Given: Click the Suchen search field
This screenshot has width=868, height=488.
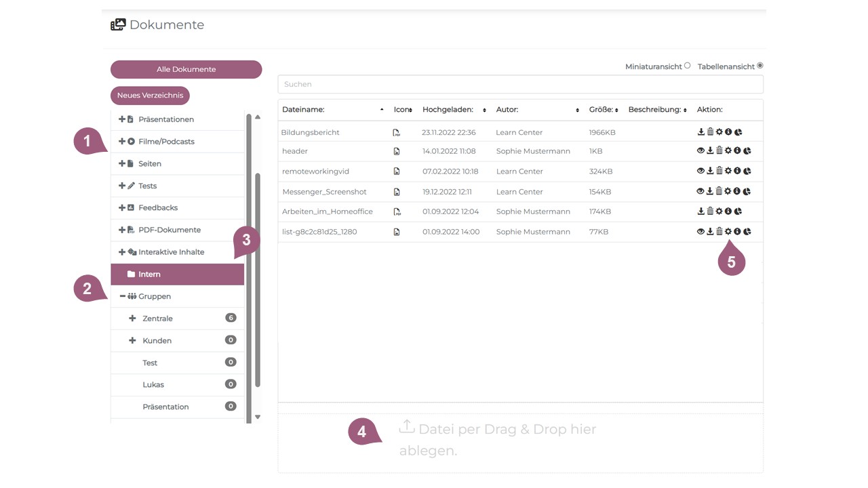Looking at the screenshot, I should 519,84.
